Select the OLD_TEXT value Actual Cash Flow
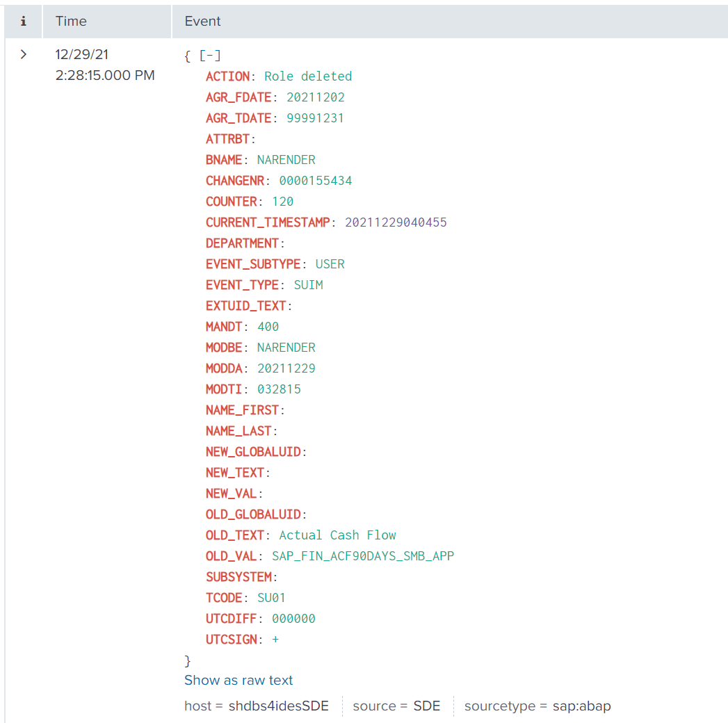 pyautogui.click(x=337, y=535)
